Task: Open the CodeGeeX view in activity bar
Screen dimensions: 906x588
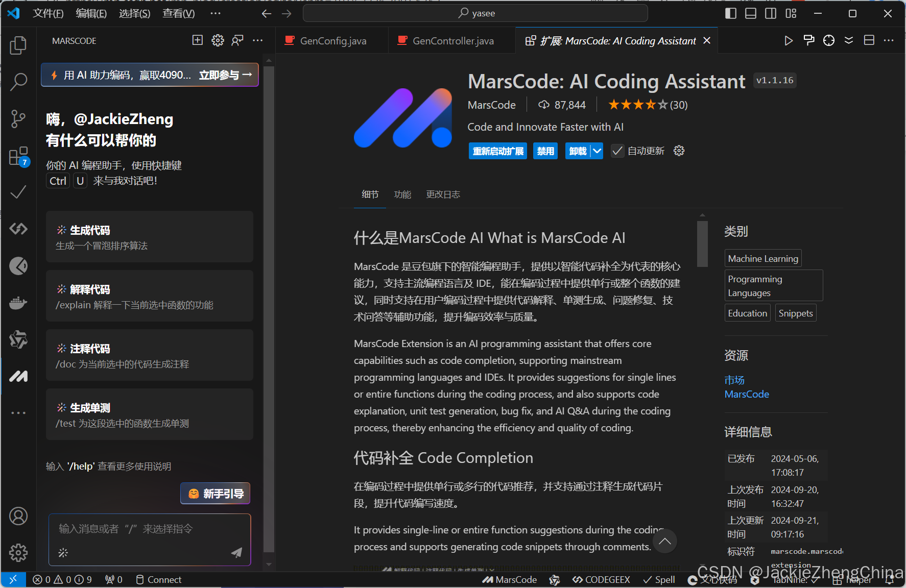Action: tap(18, 229)
